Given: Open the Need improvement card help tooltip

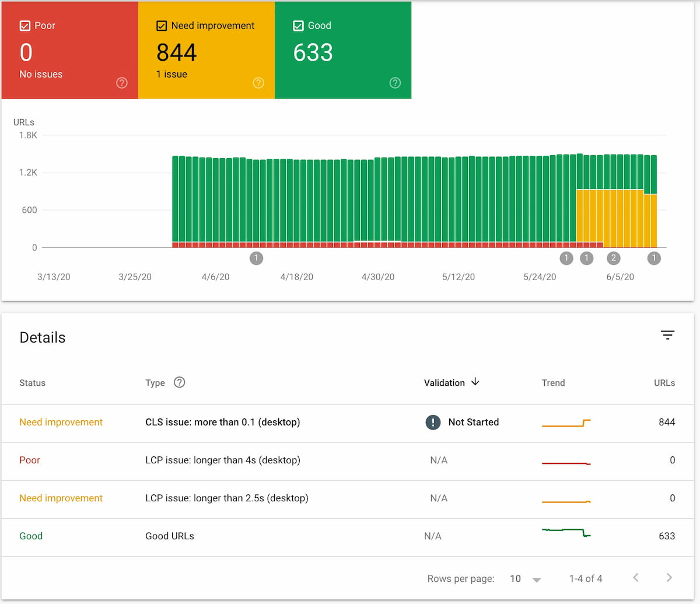Looking at the screenshot, I should [x=258, y=83].
